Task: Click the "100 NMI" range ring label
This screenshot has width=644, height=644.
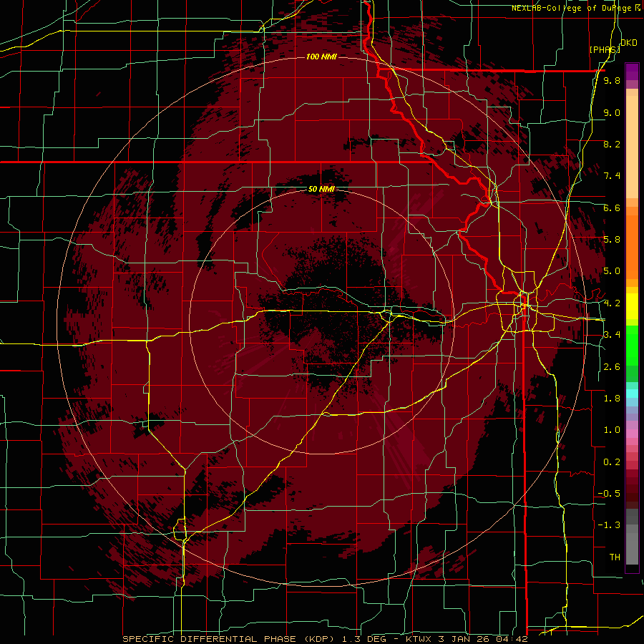Action: 321,57
